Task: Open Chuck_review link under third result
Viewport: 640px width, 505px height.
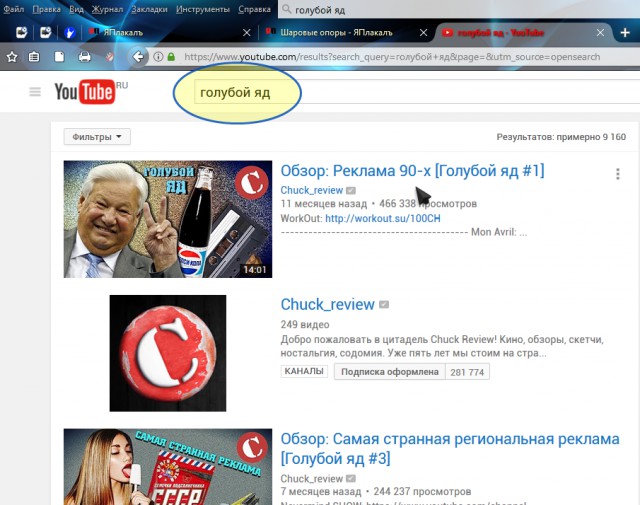Action: click(x=312, y=478)
